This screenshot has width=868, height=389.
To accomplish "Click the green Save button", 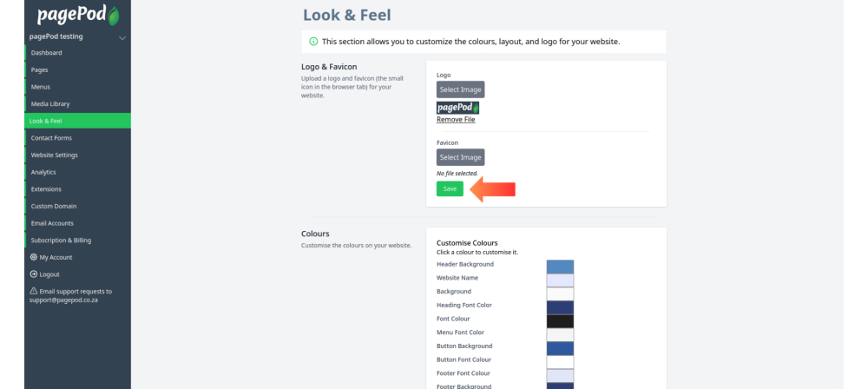I will pyautogui.click(x=450, y=189).
